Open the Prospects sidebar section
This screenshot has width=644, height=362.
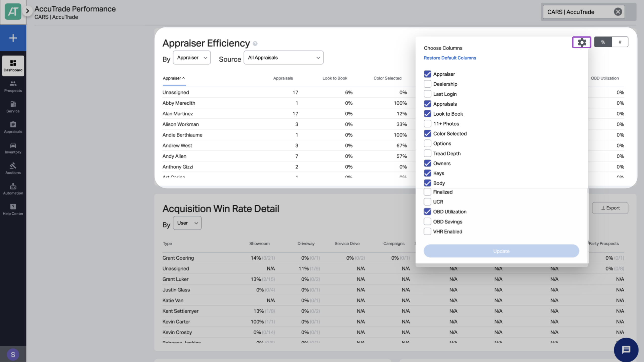click(x=13, y=86)
